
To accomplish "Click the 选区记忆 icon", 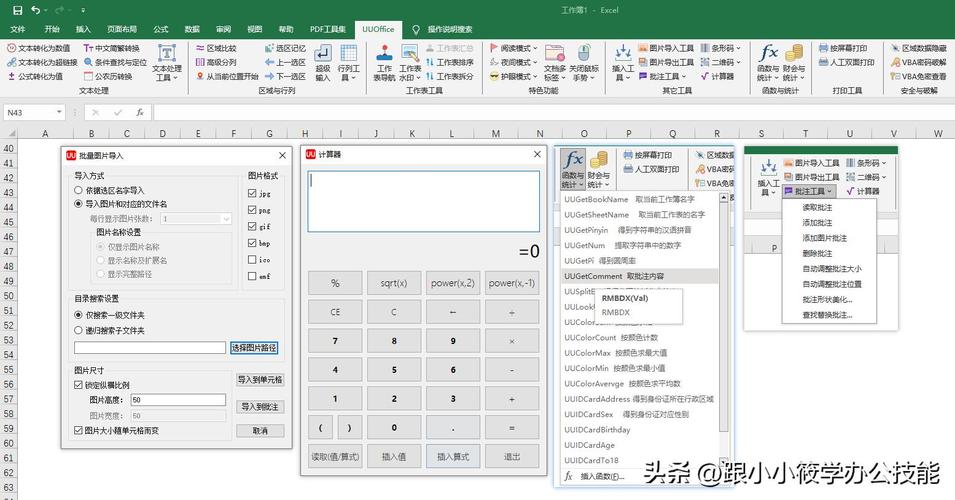I will [x=270, y=48].
